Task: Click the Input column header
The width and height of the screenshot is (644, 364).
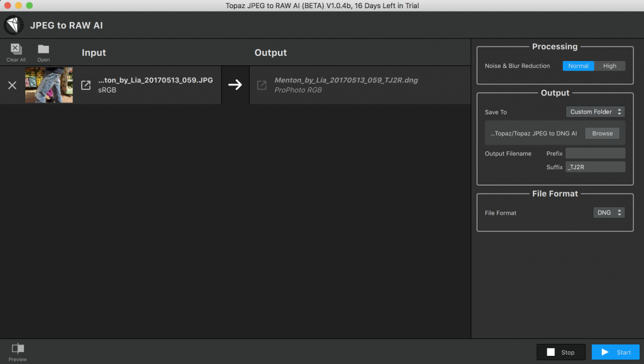Action: click(x=94, y=53)
